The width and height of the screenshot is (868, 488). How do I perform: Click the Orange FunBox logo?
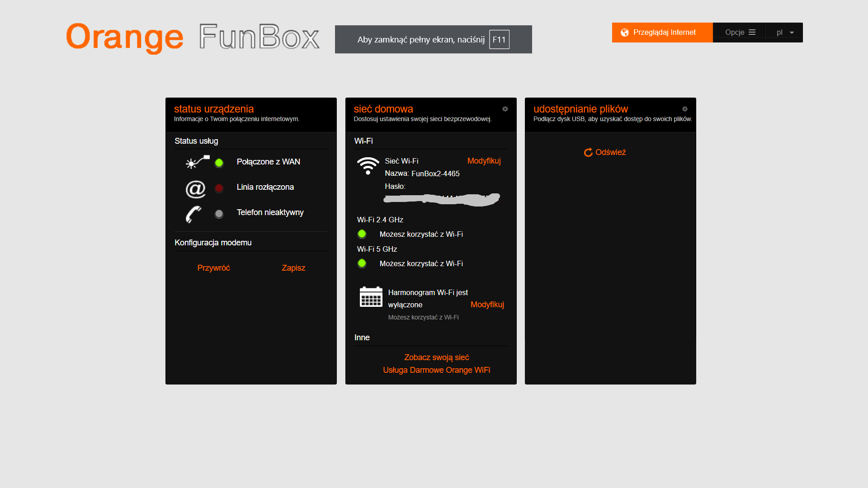[193, 38]
